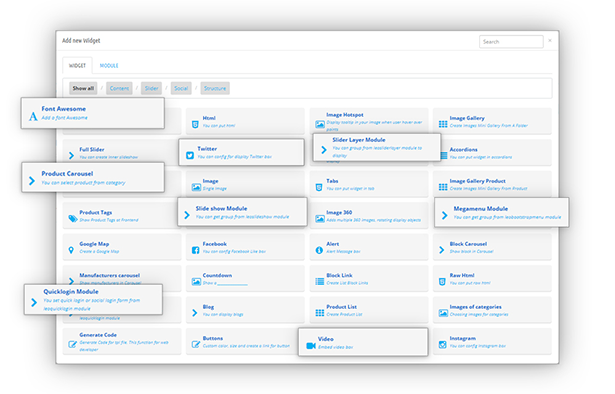Switch to the Widget tab
615x394 pixels.
click(x=77, y=65)
